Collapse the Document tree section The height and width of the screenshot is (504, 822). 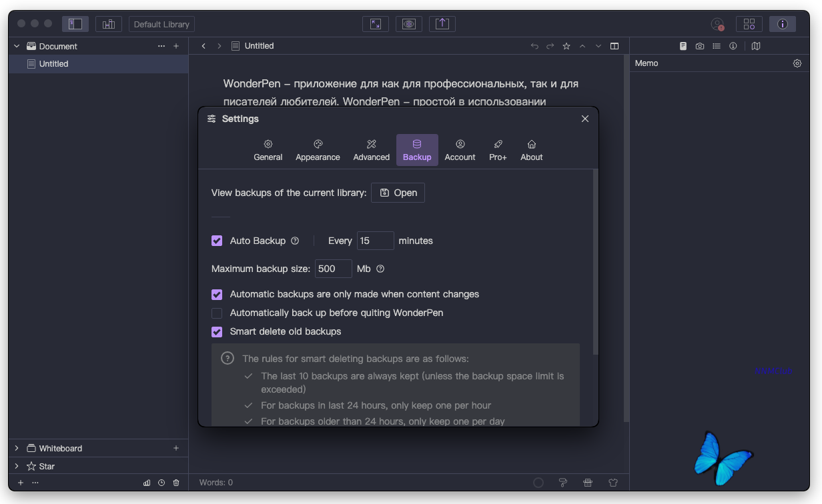coord(17,46)
